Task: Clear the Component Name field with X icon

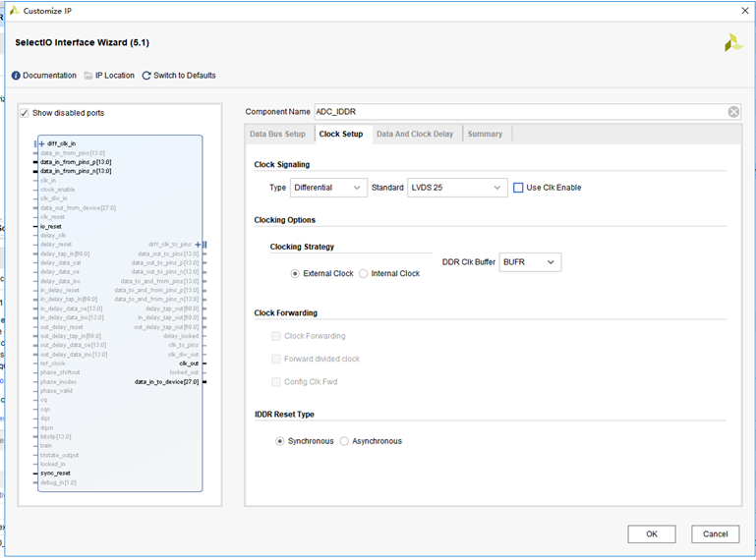Action: tap(733, 112)
